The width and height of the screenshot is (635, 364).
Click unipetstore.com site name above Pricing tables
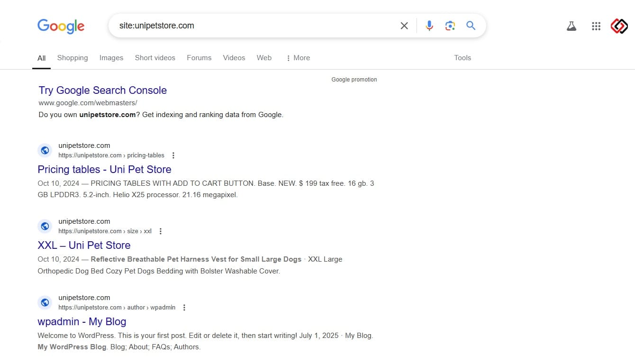tap(84, 146)
